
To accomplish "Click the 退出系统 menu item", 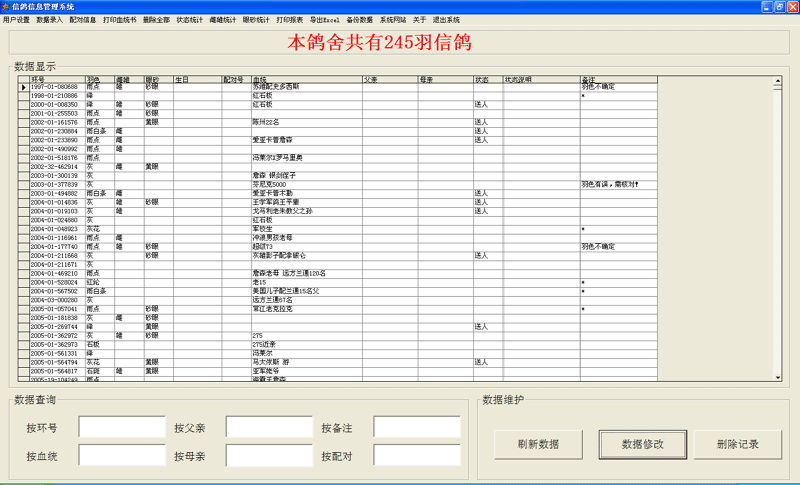I will pos(446,20).
